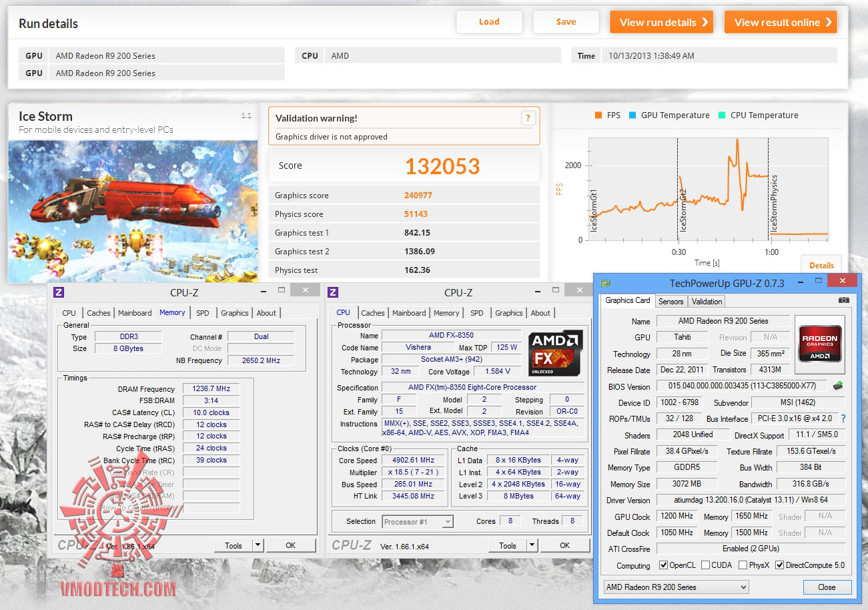868x610 pixels.
Task: Click the Ice Storm benchmark thumbnail image
Action: [x=133, y=211]
